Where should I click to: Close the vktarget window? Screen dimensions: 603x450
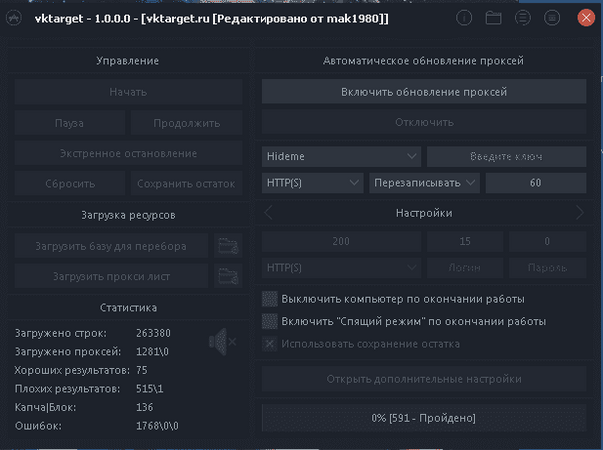pos(586,18)
